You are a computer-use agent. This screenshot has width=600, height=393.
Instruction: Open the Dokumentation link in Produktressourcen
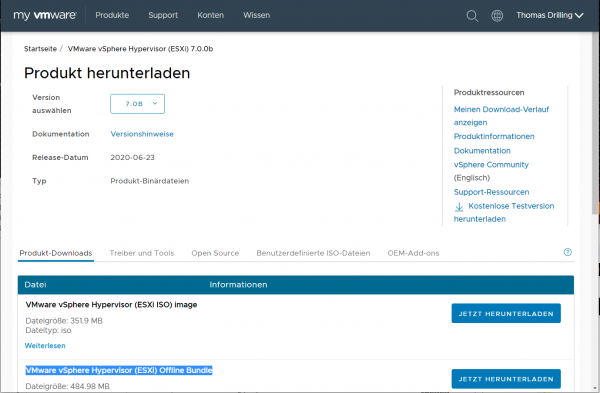482,151
